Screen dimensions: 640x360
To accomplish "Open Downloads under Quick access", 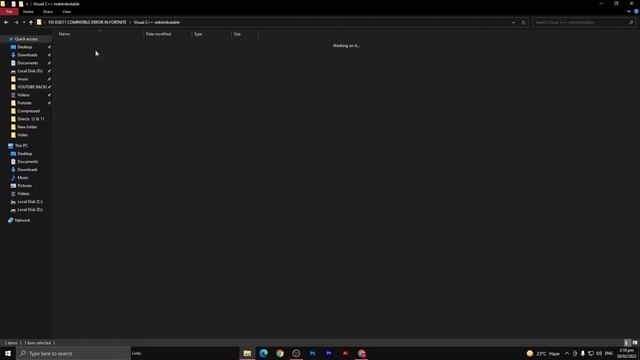I will click(27, 55).
